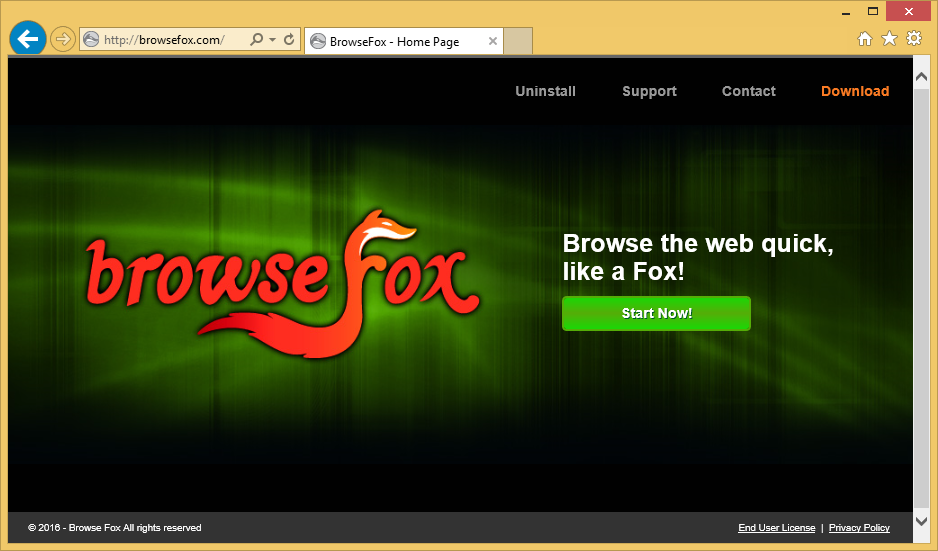Viewport: 938px width, 551px height.
Task: Open Favorites star icon
Action: click(889, 39)
